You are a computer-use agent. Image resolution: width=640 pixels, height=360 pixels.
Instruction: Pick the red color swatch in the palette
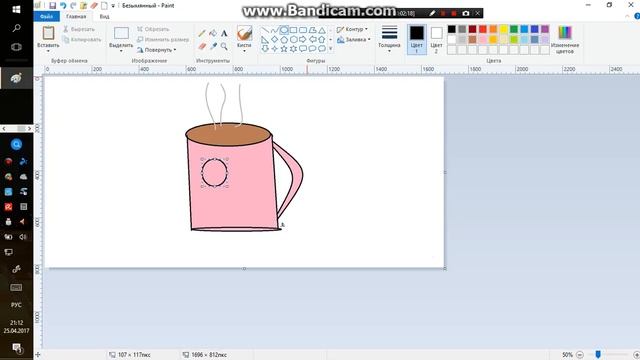click(x=483, y=29)
